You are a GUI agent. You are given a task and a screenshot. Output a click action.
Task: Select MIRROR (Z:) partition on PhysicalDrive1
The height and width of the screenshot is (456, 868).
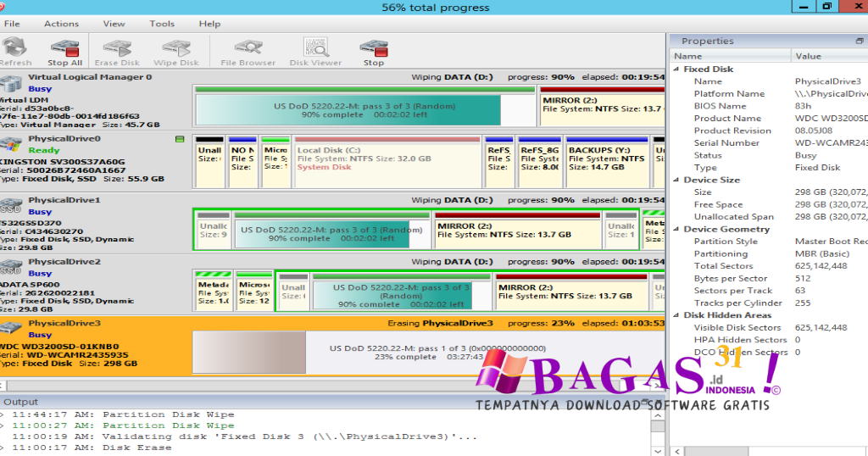(x=518, y=231)
